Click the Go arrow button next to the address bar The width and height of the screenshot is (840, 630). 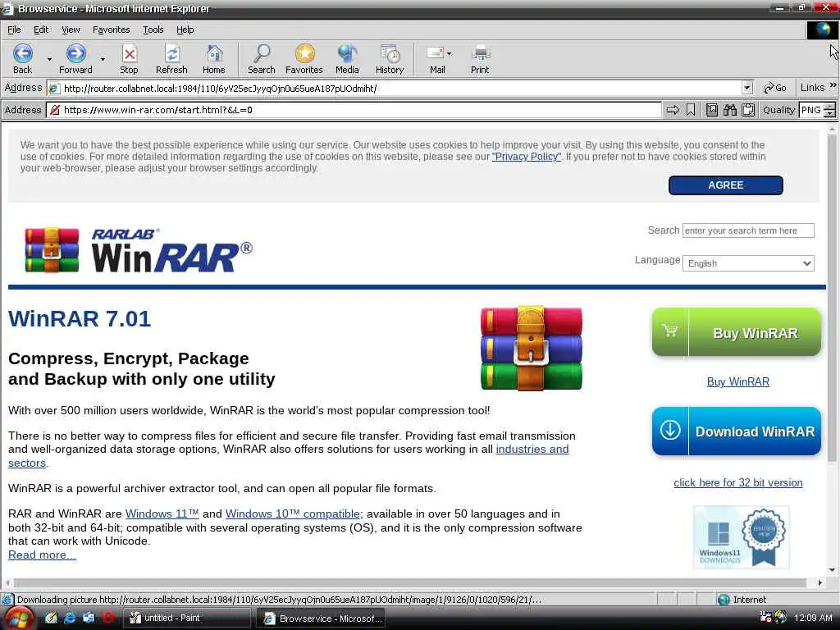(774, 88)
